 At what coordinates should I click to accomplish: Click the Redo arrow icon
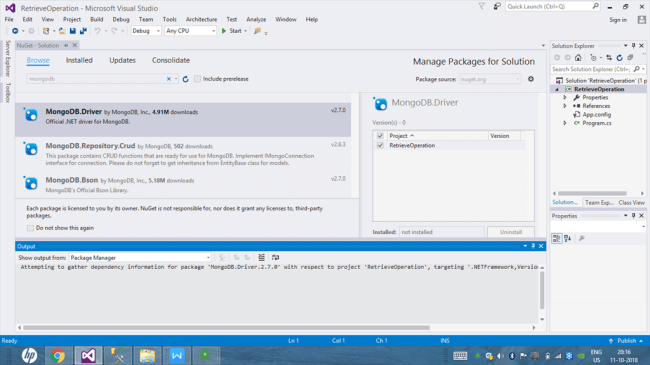pyautogui.click(x=114, y=31)
